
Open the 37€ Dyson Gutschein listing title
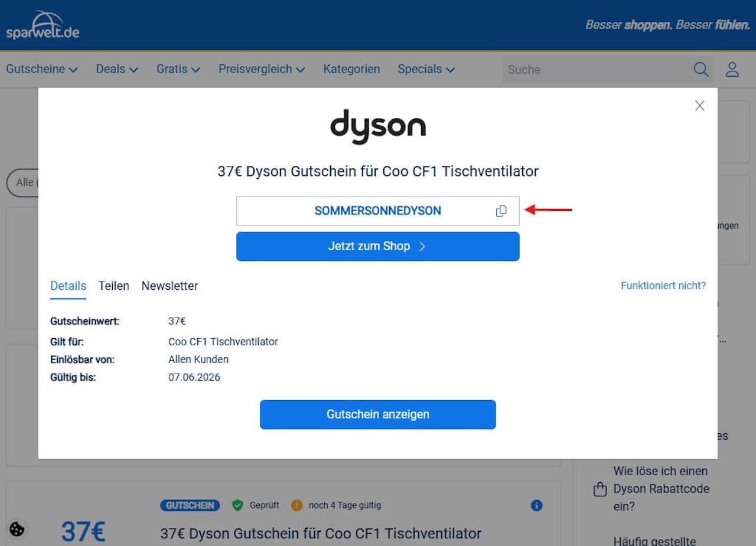321,534
